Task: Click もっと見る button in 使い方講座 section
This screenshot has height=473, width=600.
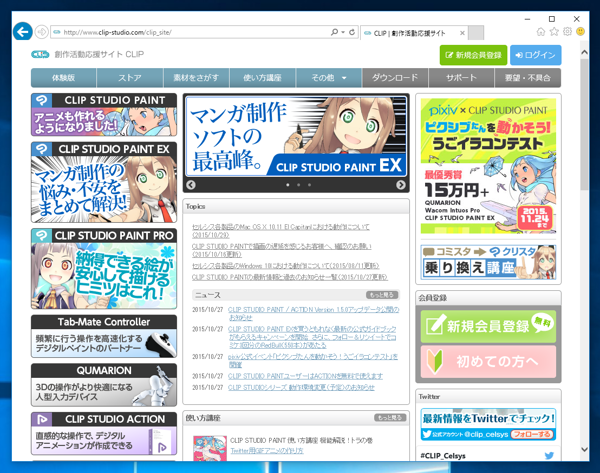Action: (x=390, y=418)
